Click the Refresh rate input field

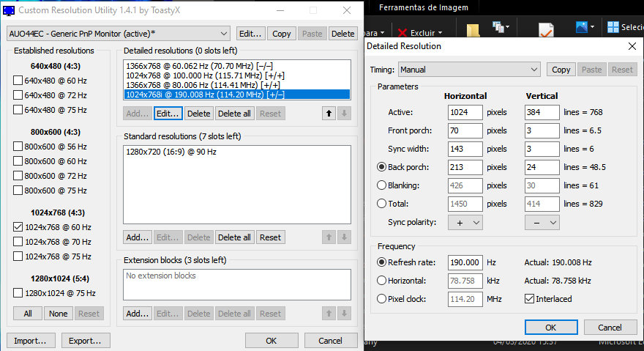click(x=465, y=262)
